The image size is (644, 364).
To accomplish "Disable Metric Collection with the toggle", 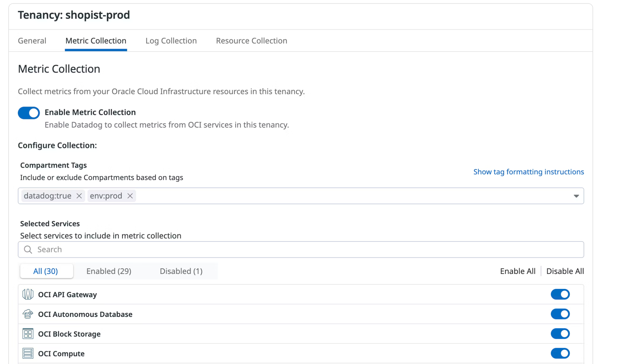I will coord(29,113).
